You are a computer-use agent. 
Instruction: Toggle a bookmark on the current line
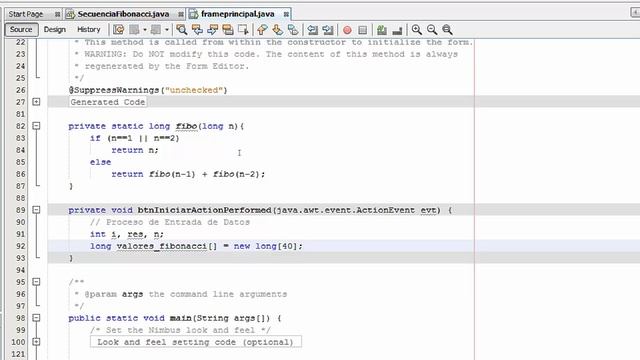[x=293, y=29]
